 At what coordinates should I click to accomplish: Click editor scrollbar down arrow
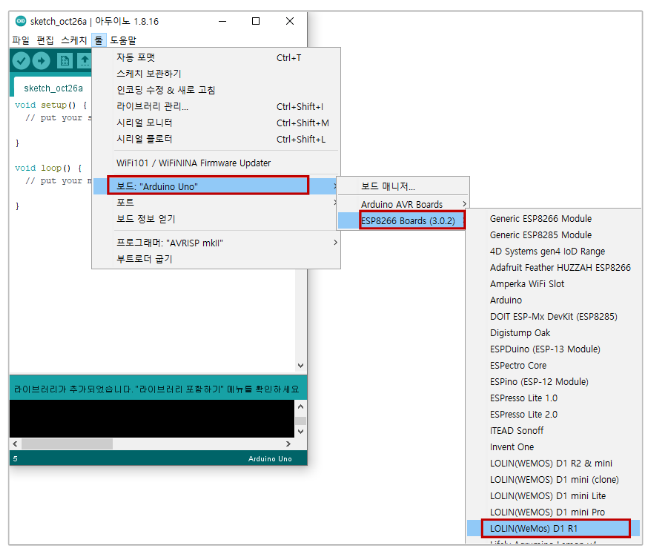pos(301,366)
